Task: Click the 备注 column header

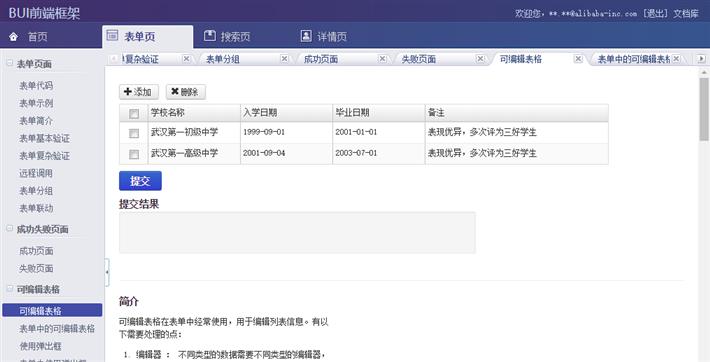Action: [x=517, y=113]
